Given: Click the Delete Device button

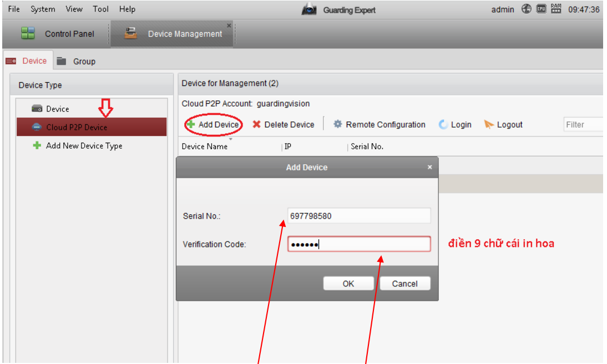Looking at the screenshot, I should coord(284,125).
